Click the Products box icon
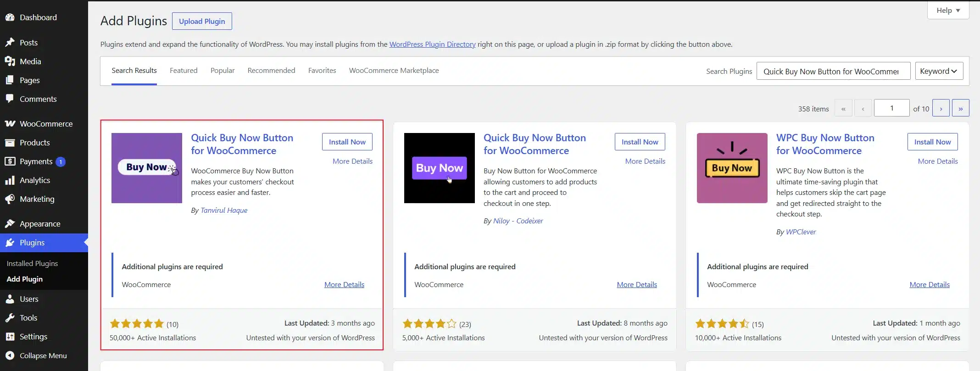This screenshot has width=980, height=371. click(x=10, y=143)
